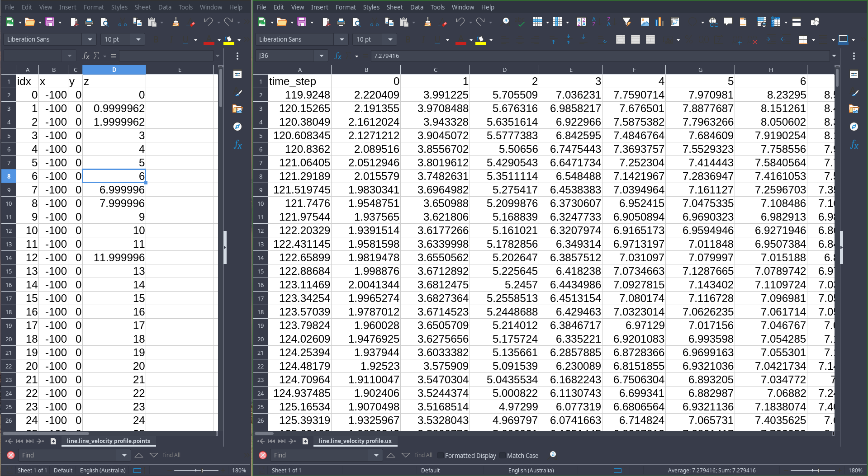Open the Data menu in the right window

[x=416, y=7]
